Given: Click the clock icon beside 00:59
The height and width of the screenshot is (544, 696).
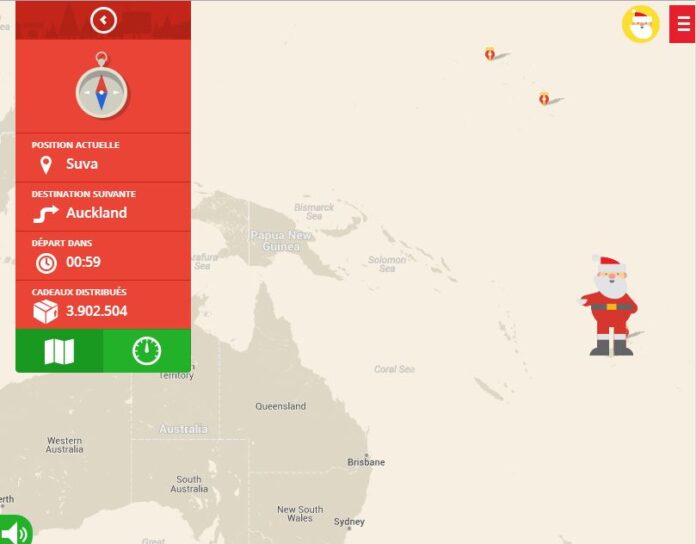Looking at the screenshot, I should (46, 263).
